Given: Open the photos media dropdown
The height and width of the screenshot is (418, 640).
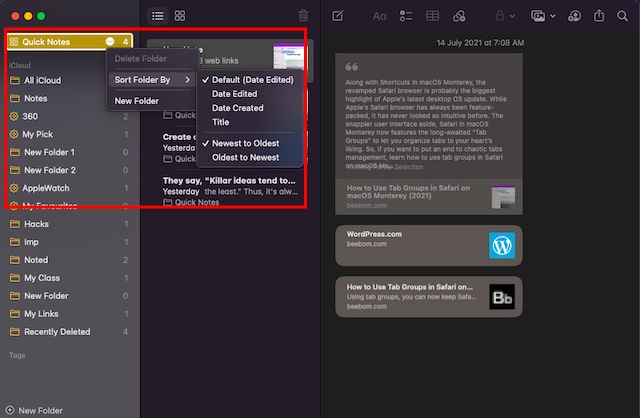Looking at the screenshot, I should tap(543, 16).
